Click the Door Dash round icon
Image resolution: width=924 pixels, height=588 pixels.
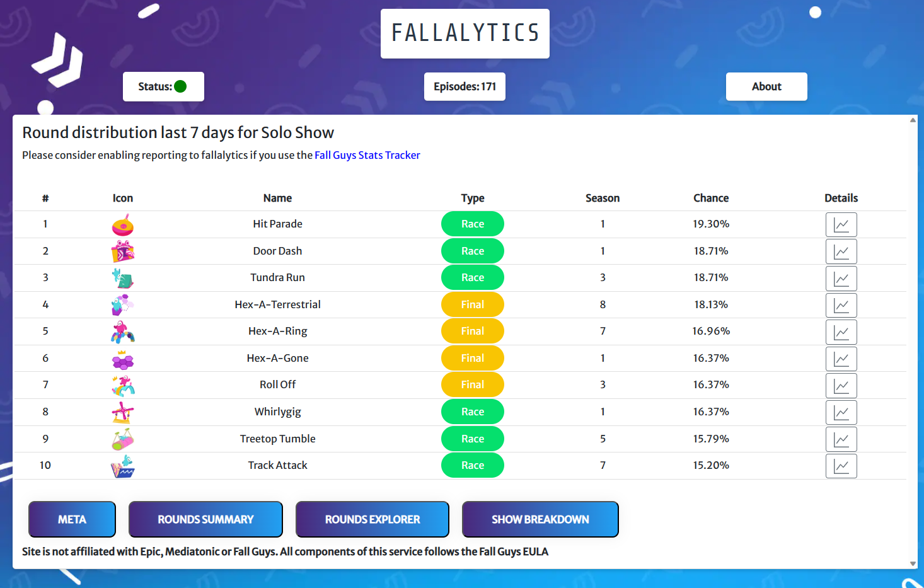123,251
